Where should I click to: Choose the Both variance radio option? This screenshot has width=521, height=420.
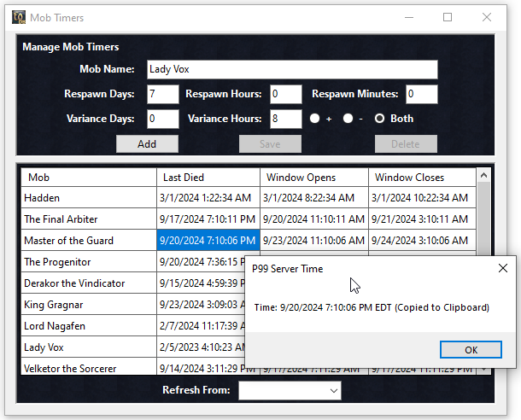pyautogui.click(x=380, y=119)
